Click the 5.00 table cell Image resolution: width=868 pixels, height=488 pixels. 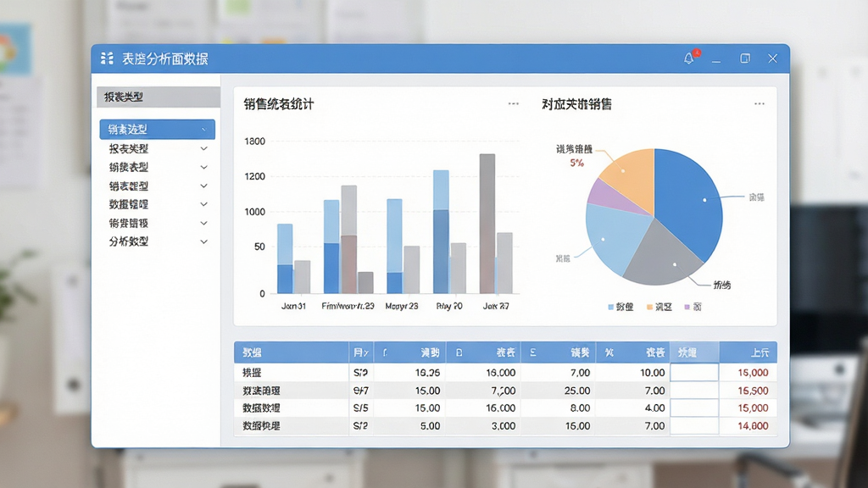(x=430, y=426)
